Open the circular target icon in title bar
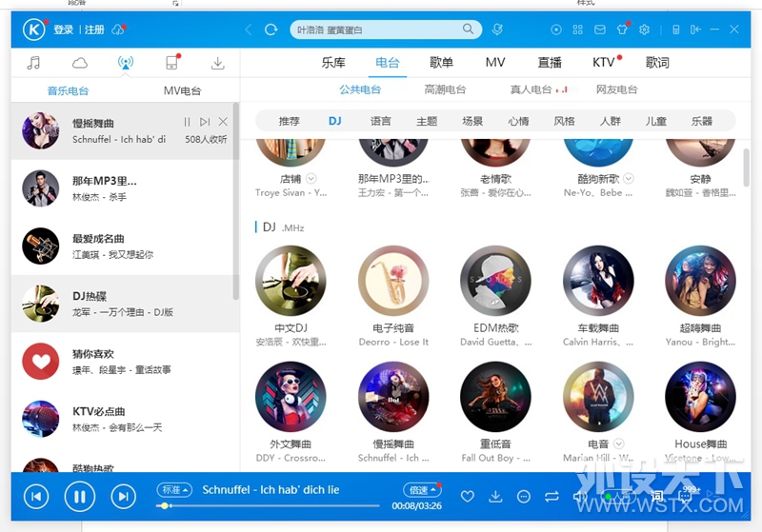762x532 pixels. point(556,30)
